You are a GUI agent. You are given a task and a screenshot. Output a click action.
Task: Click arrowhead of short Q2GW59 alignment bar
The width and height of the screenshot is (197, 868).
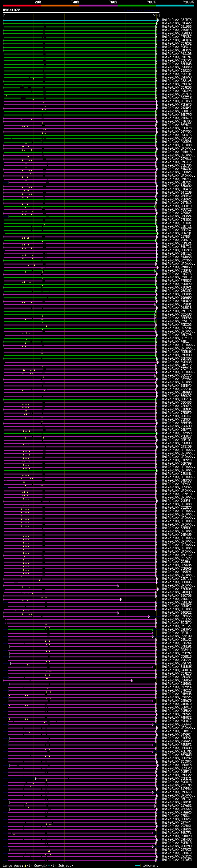[x=132, y=681]
